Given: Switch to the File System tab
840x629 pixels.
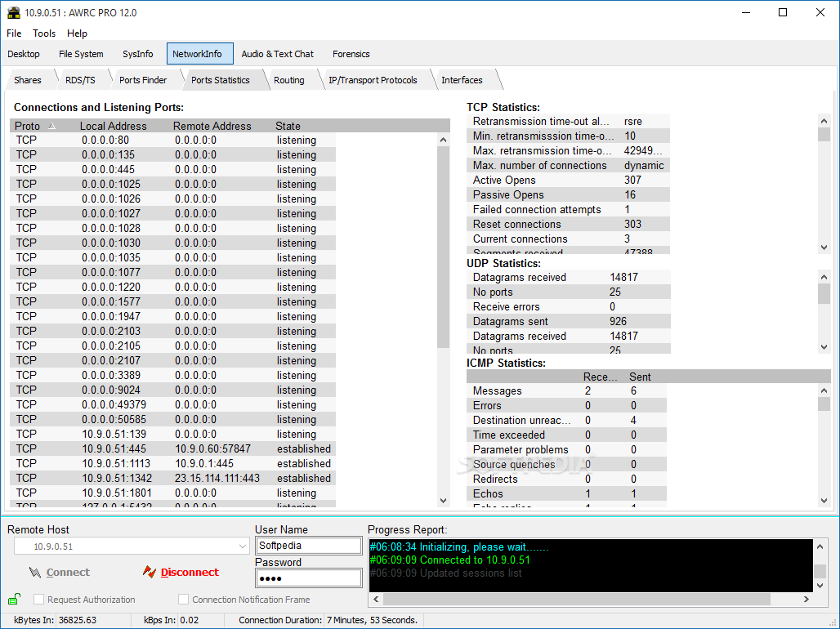Looking at the screenshot, I should coord(81,54).
